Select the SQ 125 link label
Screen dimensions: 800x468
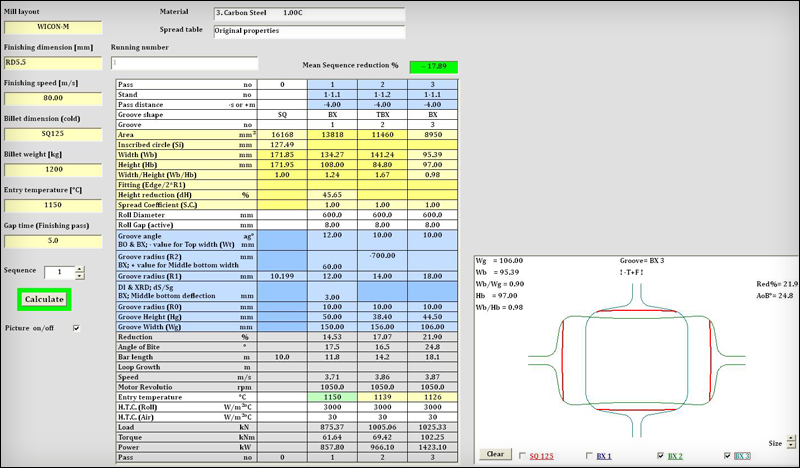[x=541, y=456]
